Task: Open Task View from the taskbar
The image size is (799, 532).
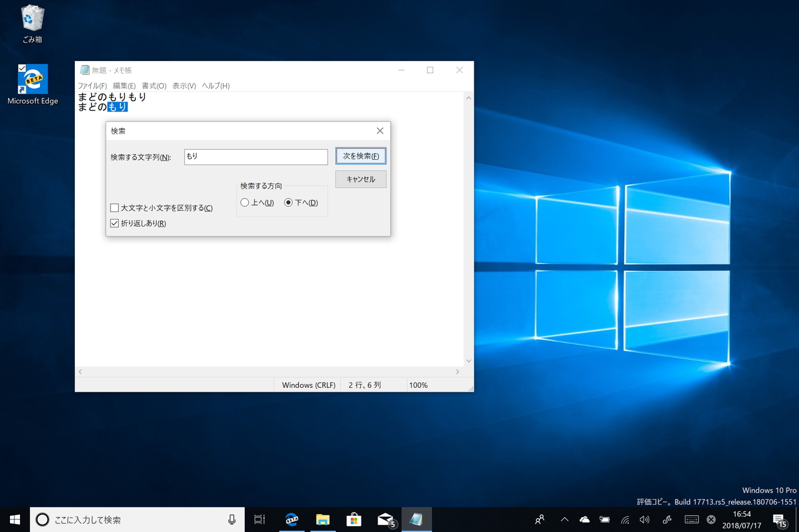Action: 260,520
